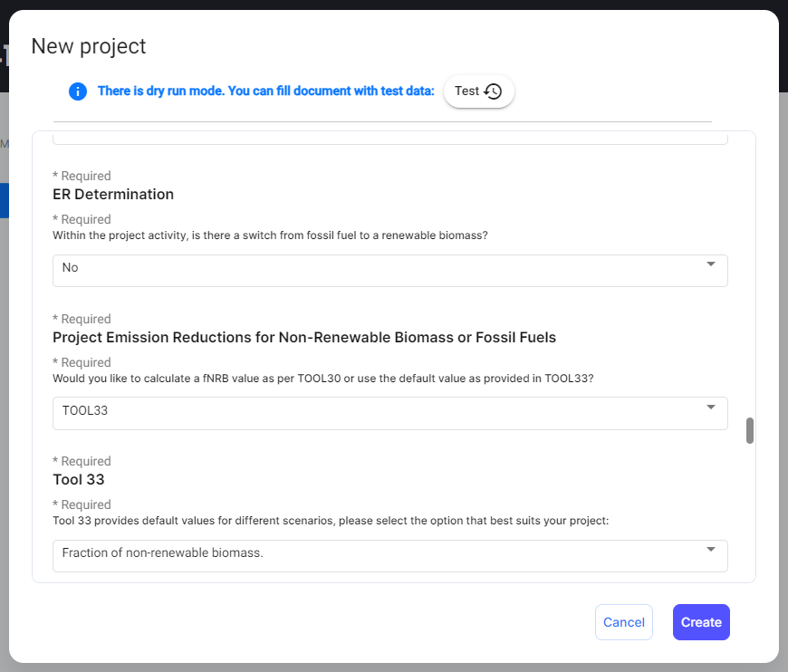Click the arrow on the Tool 33 scenario dropdown
Viewport: 788px width, 672px height.
tap(710, 550)
